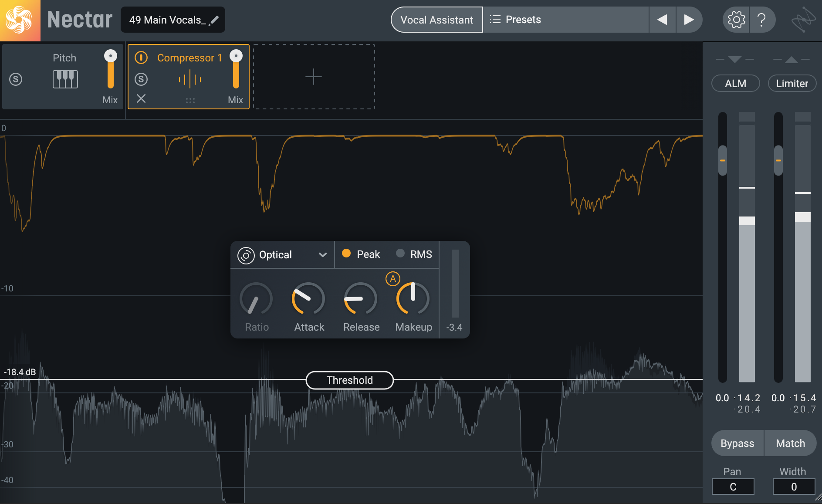Click the iZotope Nectar logo icon
The width and height of the screenshot is (822, 504).
click(20, 20)
